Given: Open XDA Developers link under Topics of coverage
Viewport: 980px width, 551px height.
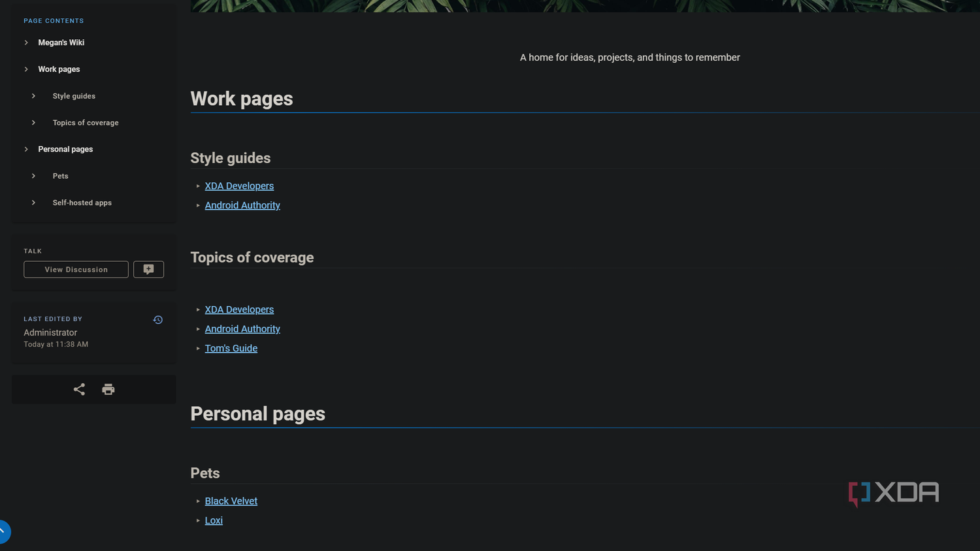Looking at the screenshot, I should [x=239, y=309].
